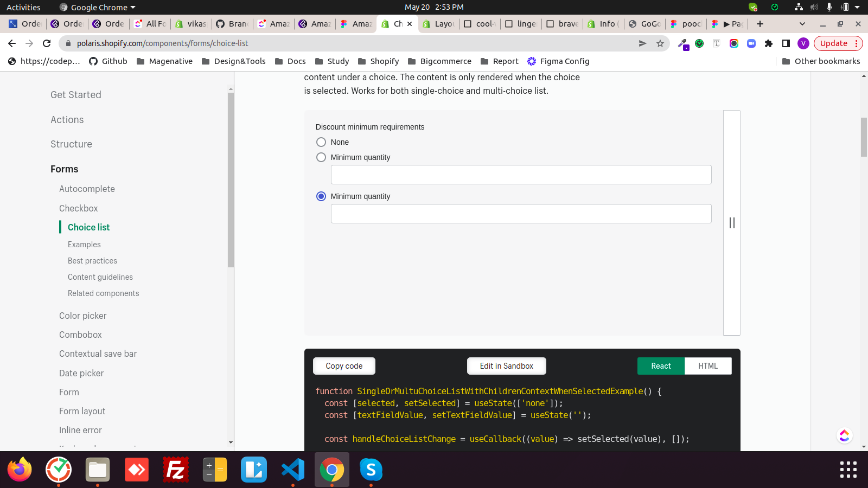Switch to the HTML code tab
Screen dimensions: 868x488
pyautogui.click(x=707, y=366)
